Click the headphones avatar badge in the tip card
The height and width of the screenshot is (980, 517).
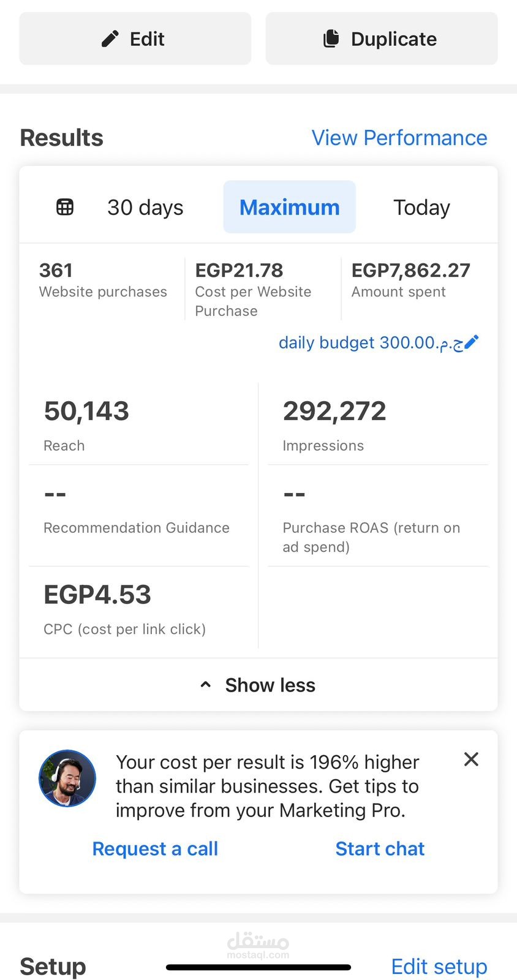(x=67, y=778)
